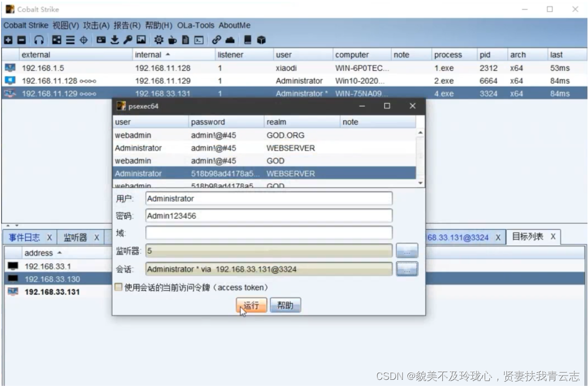Close the 目标列表 tab

pyautogui.click(x=553, y=236)
